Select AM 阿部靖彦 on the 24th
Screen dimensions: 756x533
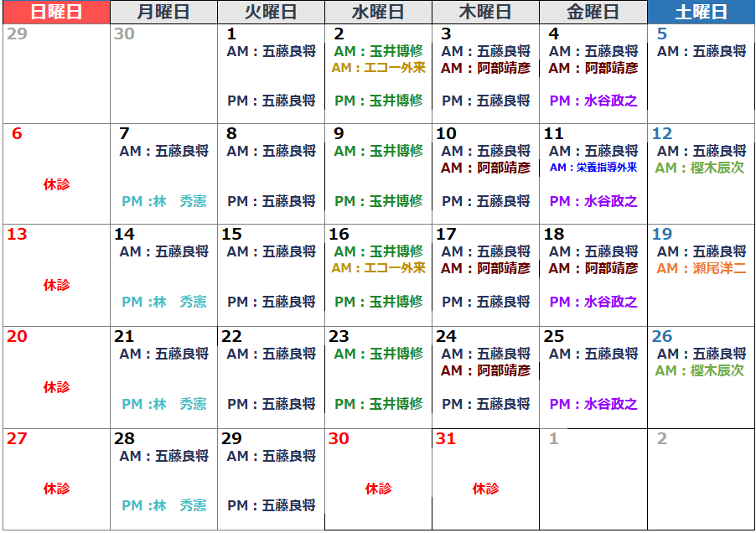coord(485,370)
